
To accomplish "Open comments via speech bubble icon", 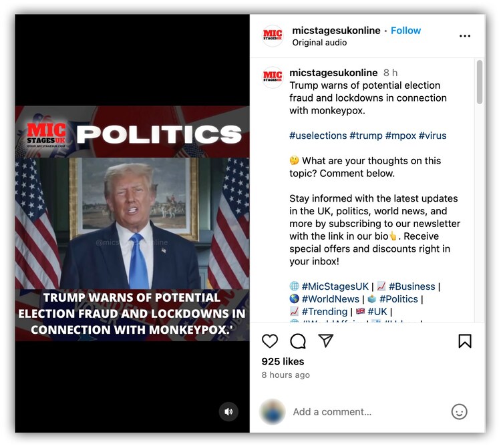I will (x=298, y=341).
